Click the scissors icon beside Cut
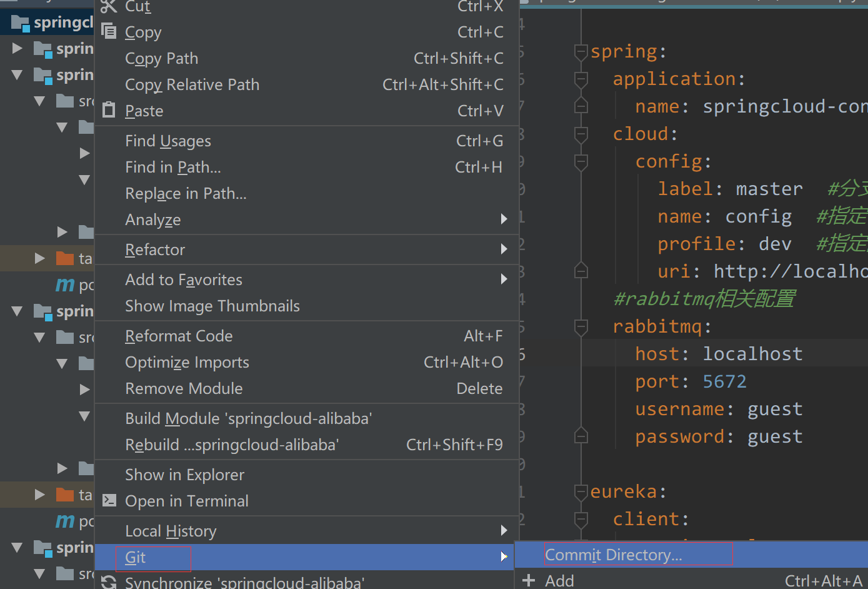The width and height of the screenshot is (868, 589). click(109, 6)
